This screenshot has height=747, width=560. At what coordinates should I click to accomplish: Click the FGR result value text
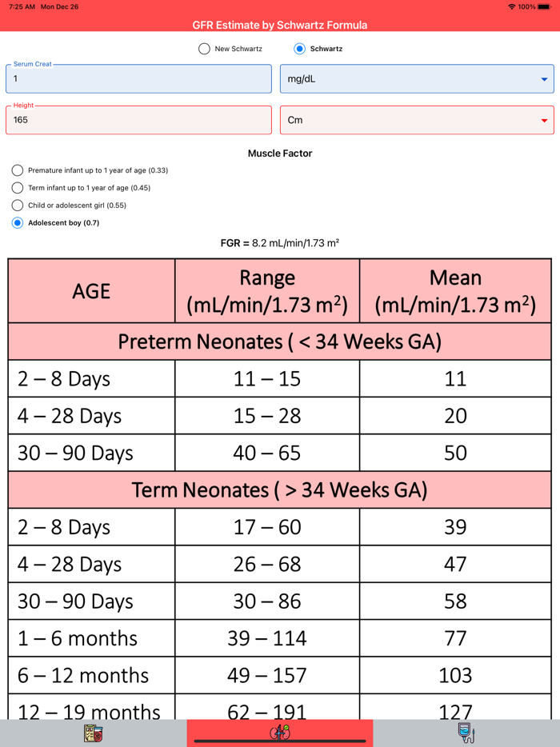280,242
